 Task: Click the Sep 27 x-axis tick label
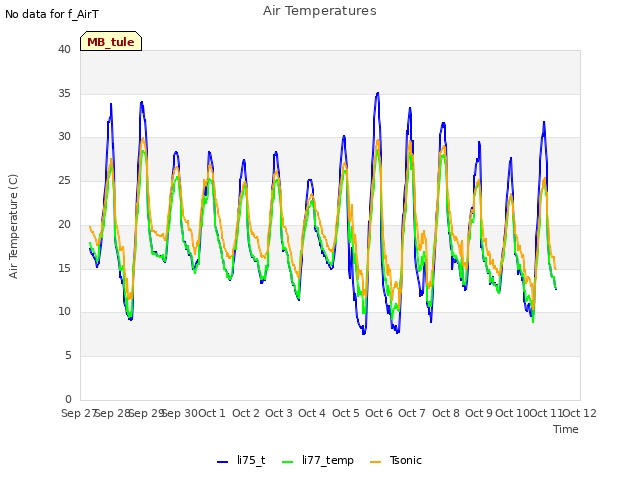[79, 413]
